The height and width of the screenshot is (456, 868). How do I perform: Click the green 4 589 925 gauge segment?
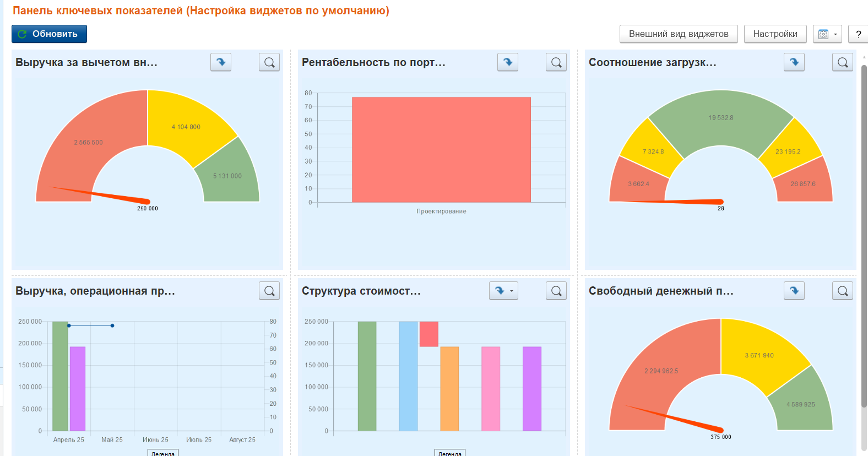click(801, 404)
